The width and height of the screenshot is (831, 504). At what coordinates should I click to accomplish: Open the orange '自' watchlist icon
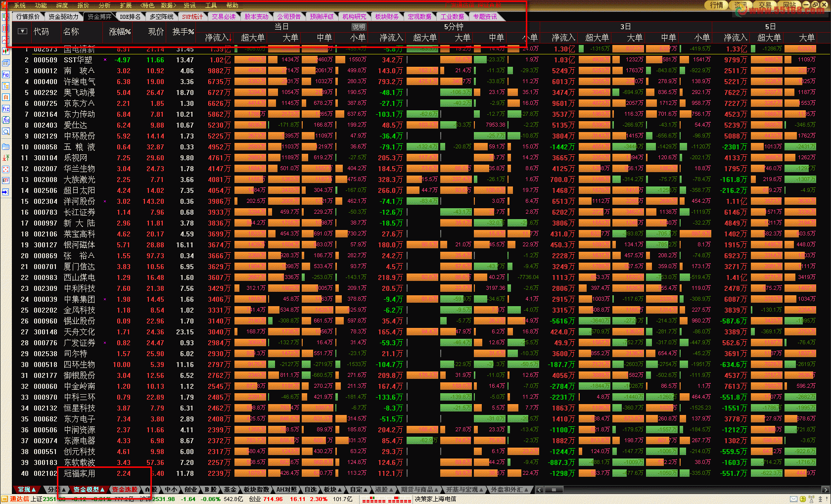(x=5, y=97)
